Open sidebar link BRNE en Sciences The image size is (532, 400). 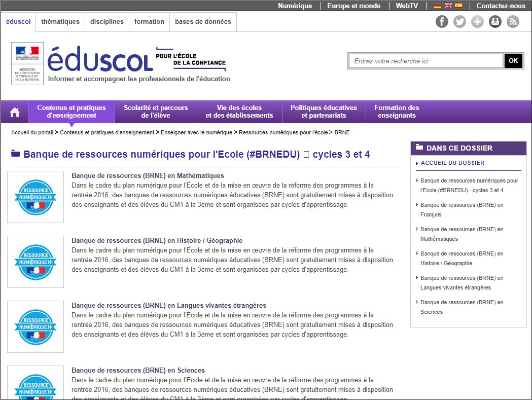pyautogui.click(x=462, y=307)
